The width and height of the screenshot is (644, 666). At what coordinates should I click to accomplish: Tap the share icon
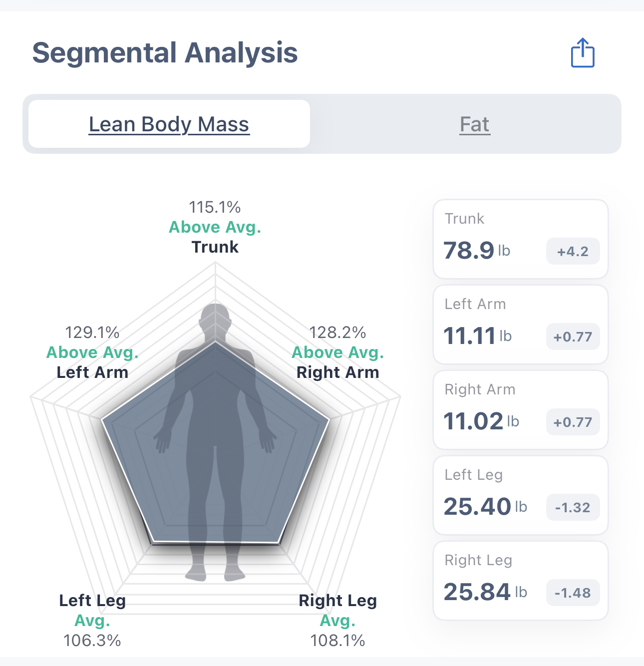[x=583, y=53]
